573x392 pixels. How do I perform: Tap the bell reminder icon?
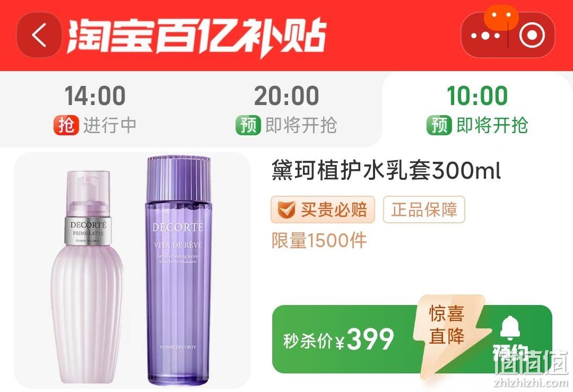coord(510,328)
